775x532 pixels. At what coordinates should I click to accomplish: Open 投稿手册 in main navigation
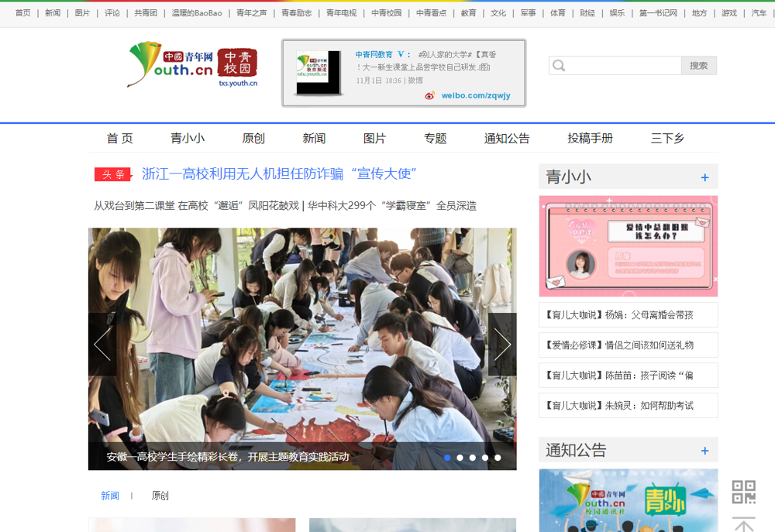tap(590, 138)
